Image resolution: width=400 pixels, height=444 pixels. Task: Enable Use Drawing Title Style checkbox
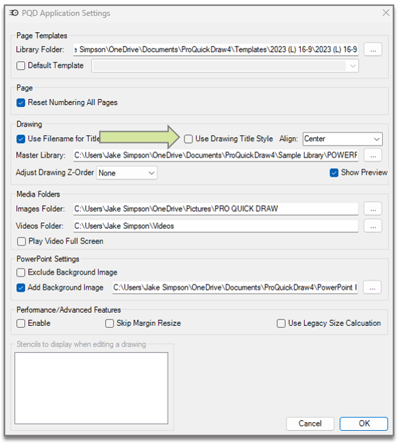pyautogui.click(x=188, y=139)
